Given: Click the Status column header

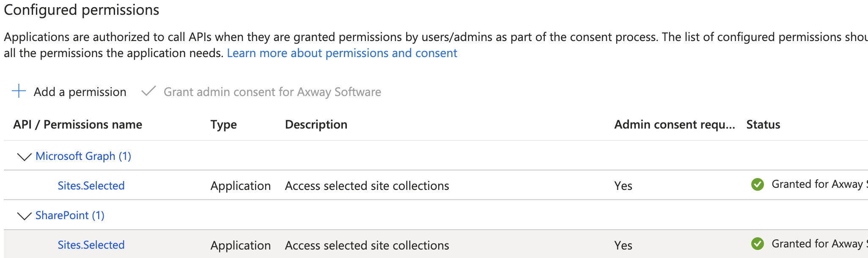Looking at the screenshot, I should (763, 124).
